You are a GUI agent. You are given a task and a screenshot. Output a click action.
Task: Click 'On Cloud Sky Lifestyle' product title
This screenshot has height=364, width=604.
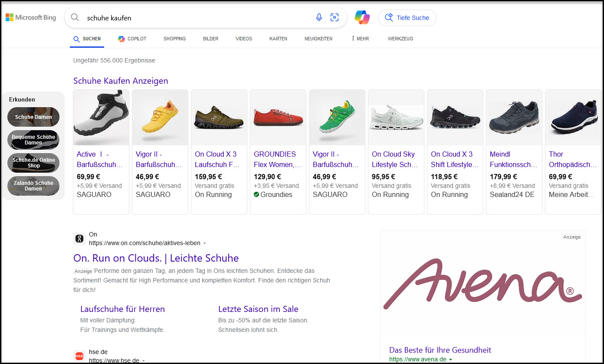pos(395,159)
